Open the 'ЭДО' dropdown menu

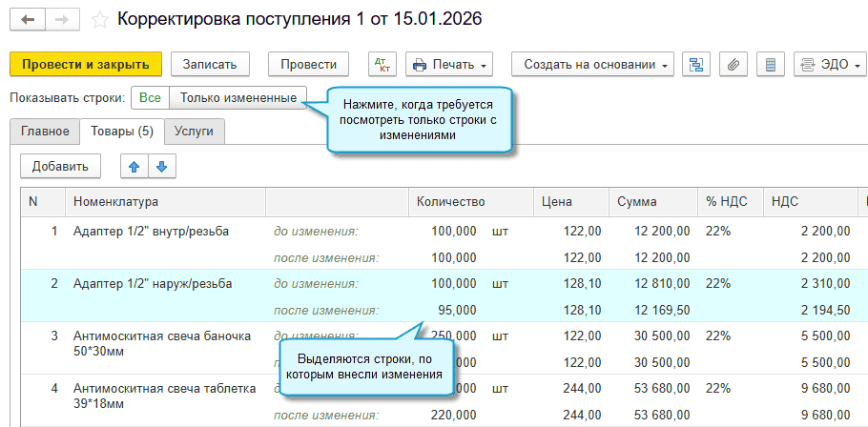click(830, 65)
